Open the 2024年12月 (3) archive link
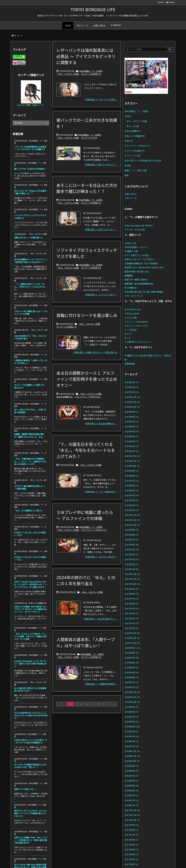Viewport: 186px width, 868px height. tap(132, 397)
